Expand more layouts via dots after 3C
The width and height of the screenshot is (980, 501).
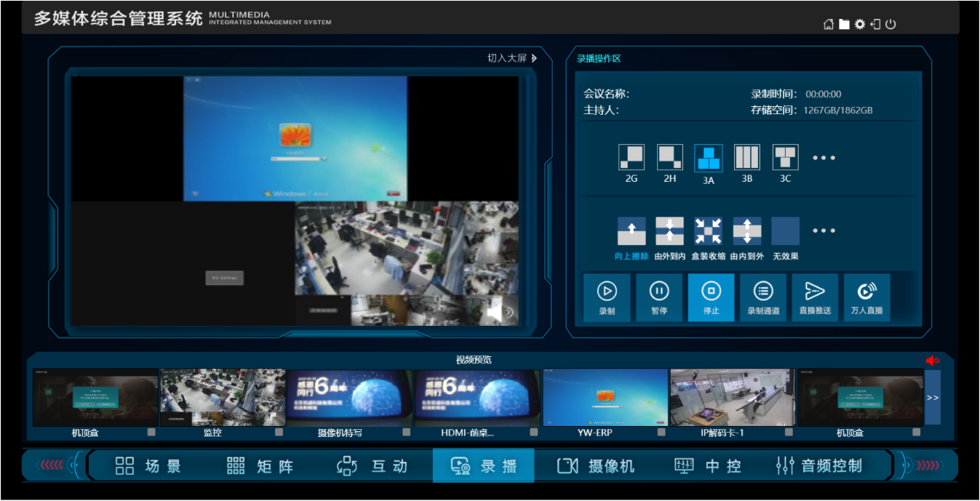point(824,158)
